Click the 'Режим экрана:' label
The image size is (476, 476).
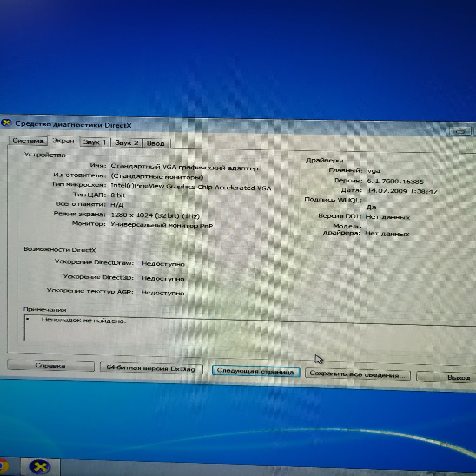point(80,214)
